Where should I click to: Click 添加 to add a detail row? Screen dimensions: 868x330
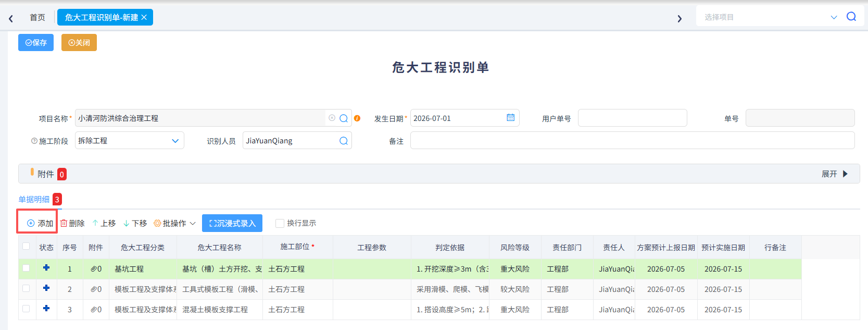[x=40, y=223]
